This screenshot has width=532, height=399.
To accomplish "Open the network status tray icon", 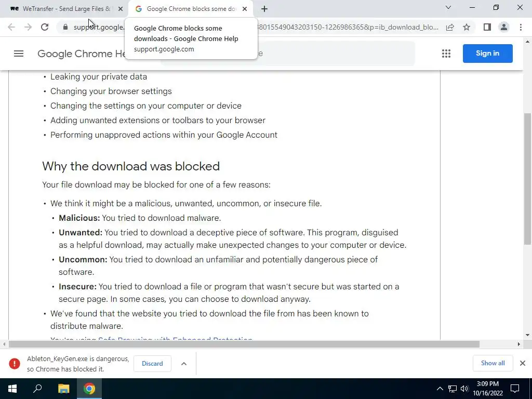I will click(x=453, y=389).
